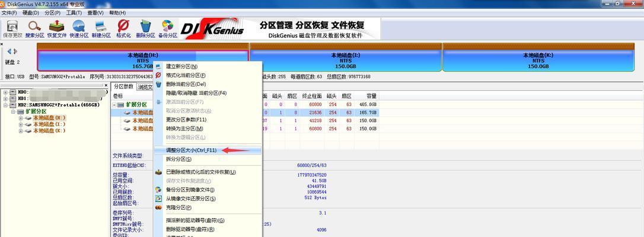Collapse the HD2:SAMSUNGG2+Protable node
The image size is (644, 237).
(5, 105)
